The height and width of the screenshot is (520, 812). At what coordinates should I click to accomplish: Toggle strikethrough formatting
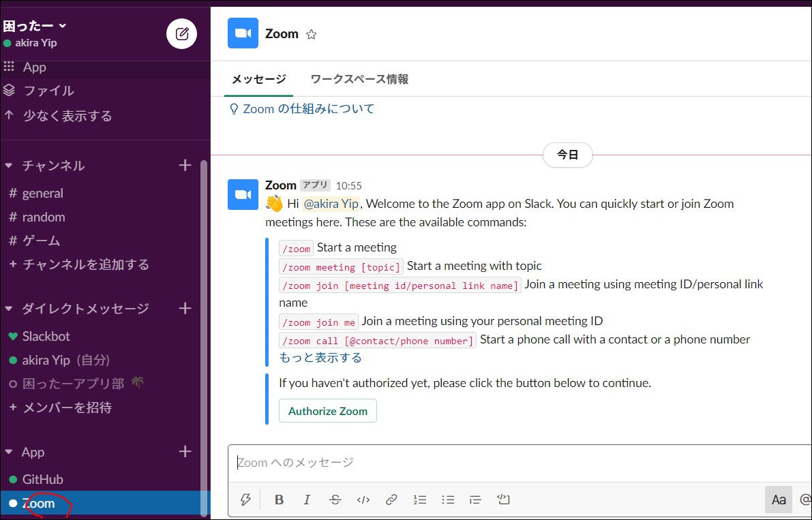tap(335, 500)
